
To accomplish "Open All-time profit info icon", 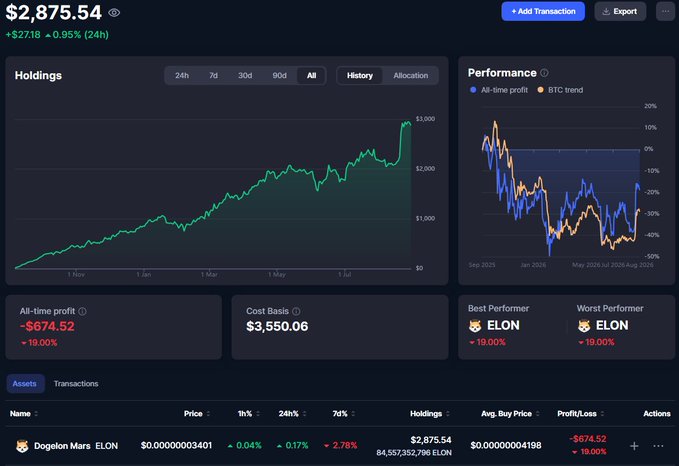I will click(x=82, y=311).
